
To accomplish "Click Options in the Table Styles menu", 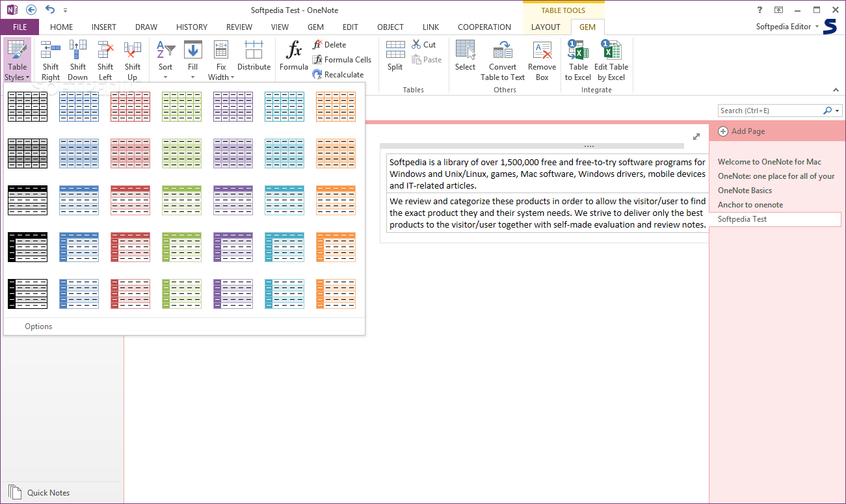I will (x=38, y=326).
